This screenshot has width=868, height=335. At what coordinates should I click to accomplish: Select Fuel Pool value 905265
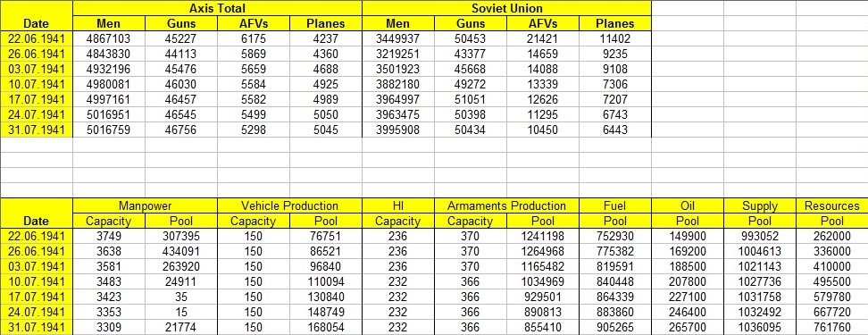point(615,328)
